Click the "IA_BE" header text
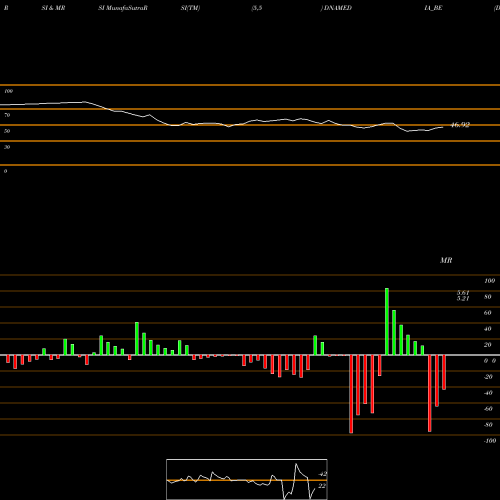 [433, 8]
